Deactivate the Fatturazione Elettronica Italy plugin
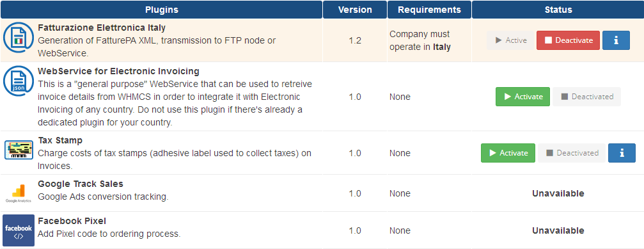The height and width of the screenshot is (249, 644). pos(568,40)
